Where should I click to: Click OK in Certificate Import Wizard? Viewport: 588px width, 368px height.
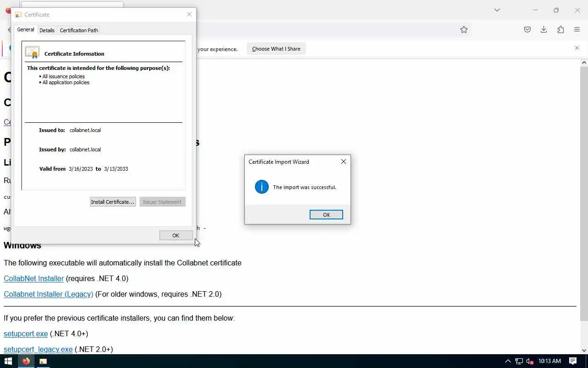pos(326,215)
